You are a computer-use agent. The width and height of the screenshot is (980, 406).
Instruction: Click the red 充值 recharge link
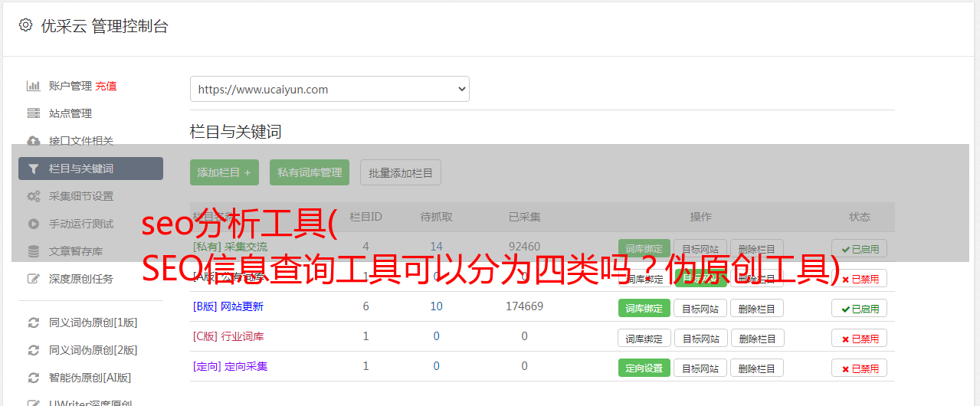pyautogui.click(x=107, y=86)
